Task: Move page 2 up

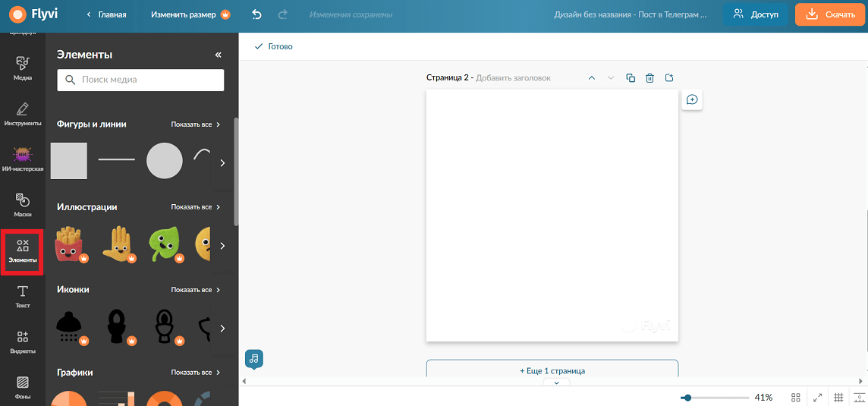Action: 591,78
